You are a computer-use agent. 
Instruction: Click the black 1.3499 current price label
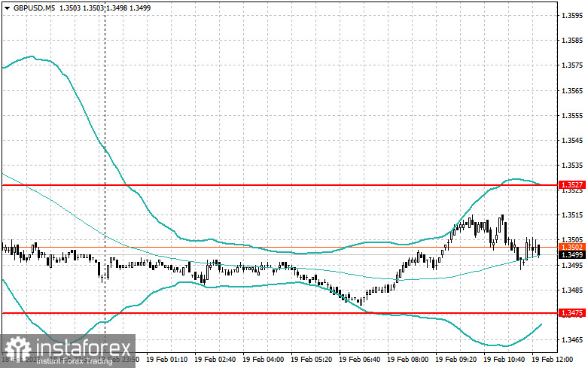[572, 255]
